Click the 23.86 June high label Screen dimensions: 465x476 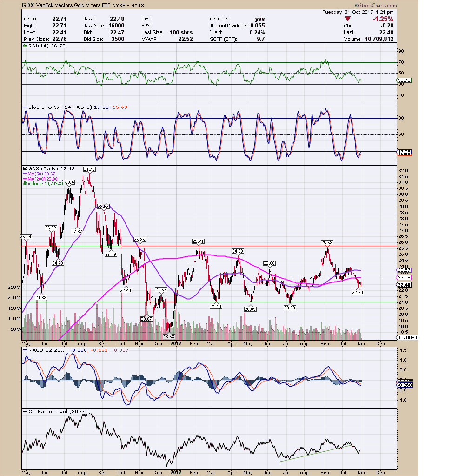pyautogui.click(x=269, y=263)
